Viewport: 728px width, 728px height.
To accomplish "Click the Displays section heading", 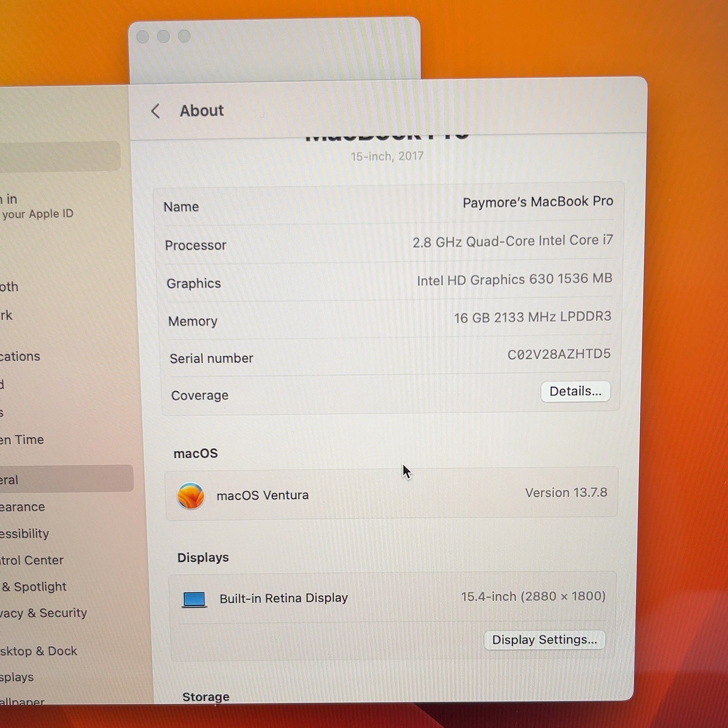I will (x=203, y=558).
